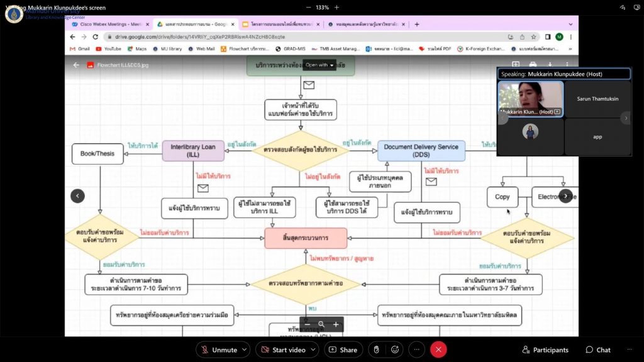Open audio options arrow beside Unmute
This screenshot has height=362, width=644.
point(245,349)
